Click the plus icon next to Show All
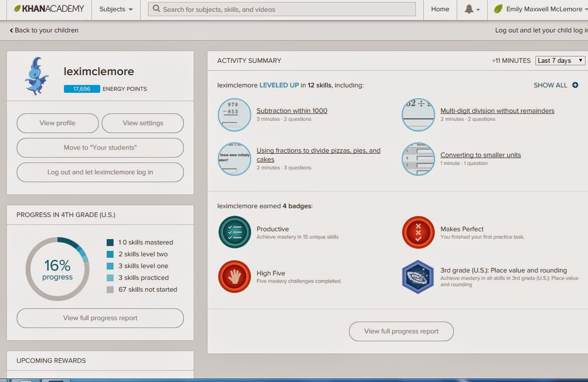 [x=575, y=85]
